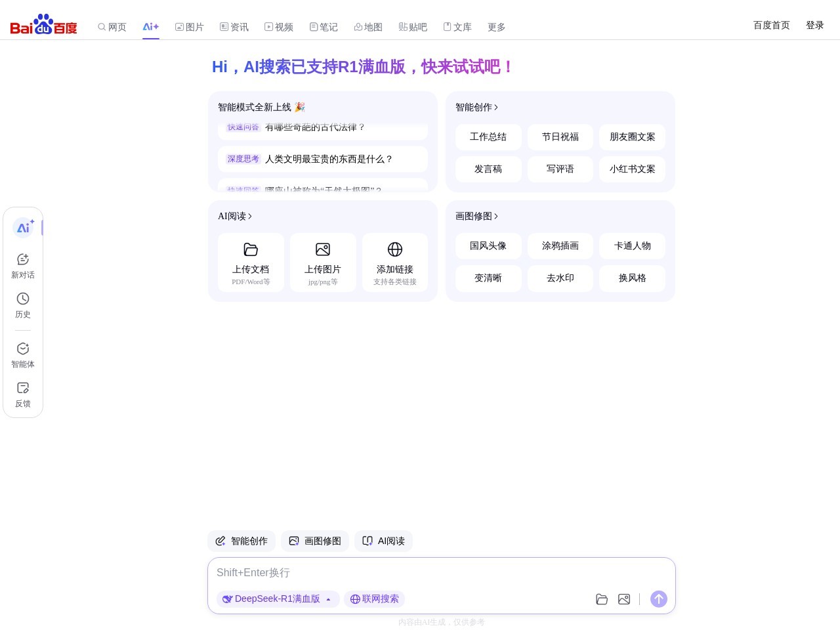
Task: Click the folder attachment icon near input box
Action: point(602,599)
